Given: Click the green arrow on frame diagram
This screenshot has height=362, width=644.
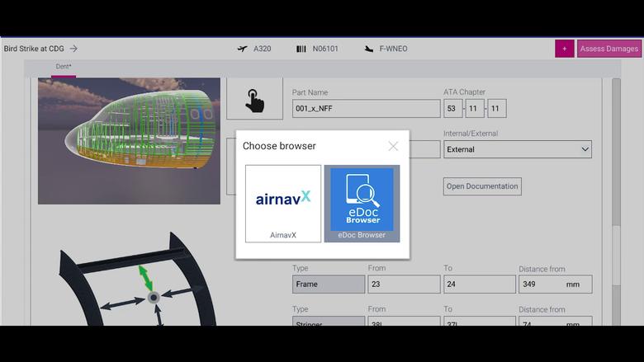Looking at the screenshot, I should tap(145, 278).
